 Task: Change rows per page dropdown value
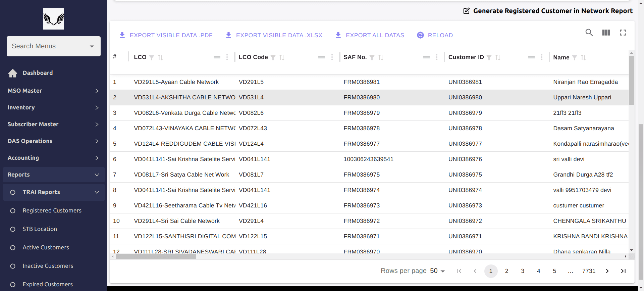437,271
